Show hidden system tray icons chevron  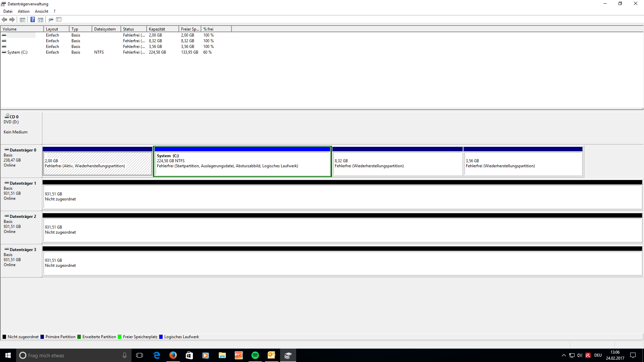point(564,355)
